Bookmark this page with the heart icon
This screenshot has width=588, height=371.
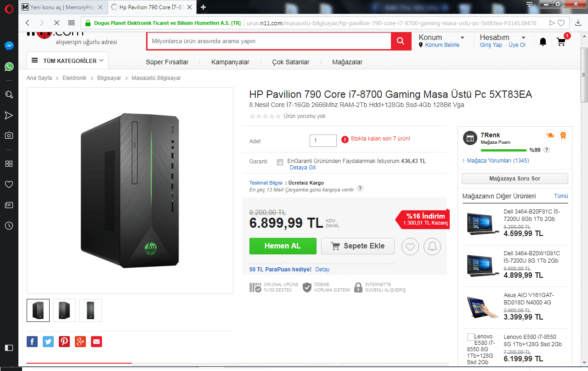click(561, 23)
